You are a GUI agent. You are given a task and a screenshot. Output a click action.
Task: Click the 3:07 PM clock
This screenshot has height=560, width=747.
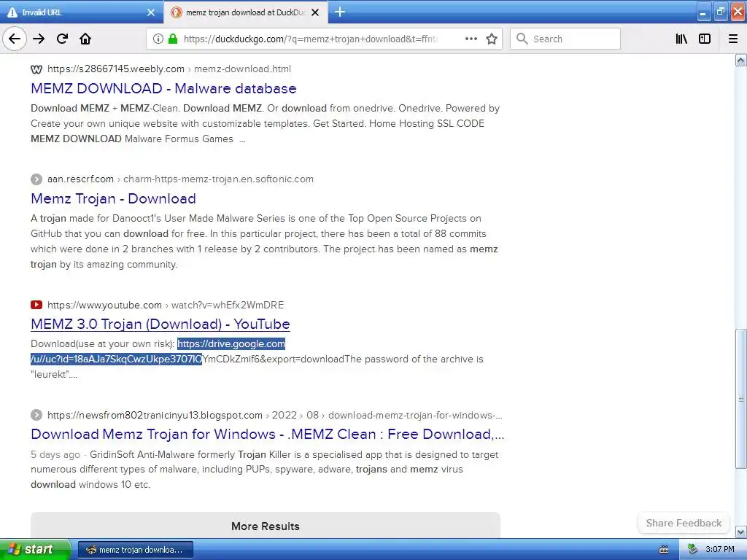[x=720, y=550]
